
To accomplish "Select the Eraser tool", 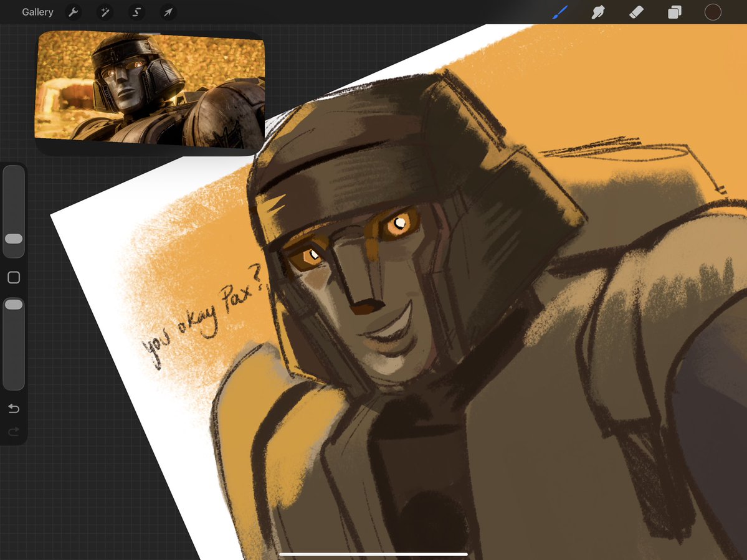I will (637, 12).
